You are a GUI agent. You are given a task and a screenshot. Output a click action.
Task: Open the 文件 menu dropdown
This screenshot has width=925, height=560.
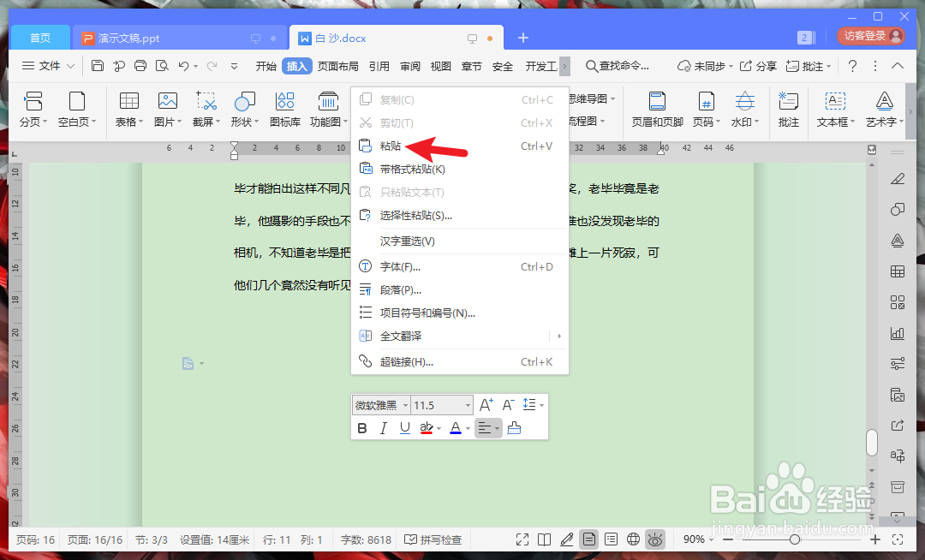tap(48, 66)
